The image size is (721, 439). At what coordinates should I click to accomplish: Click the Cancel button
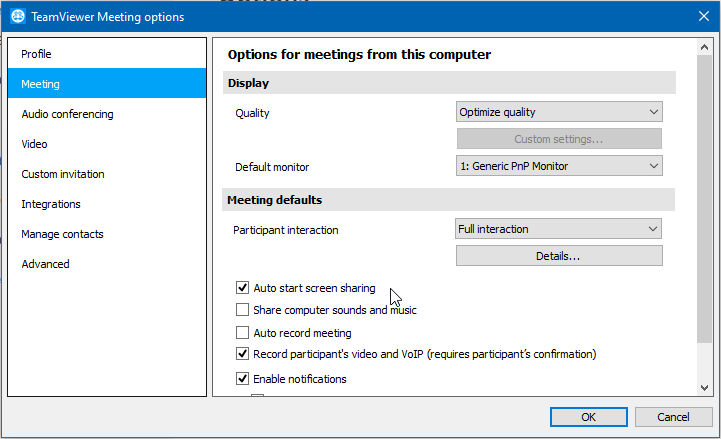pyautogui.click(x=673, y=417)
